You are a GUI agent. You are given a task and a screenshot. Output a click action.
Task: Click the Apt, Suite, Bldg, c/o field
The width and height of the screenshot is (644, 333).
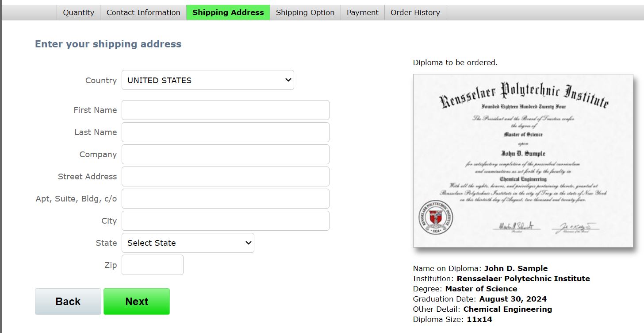226,199
